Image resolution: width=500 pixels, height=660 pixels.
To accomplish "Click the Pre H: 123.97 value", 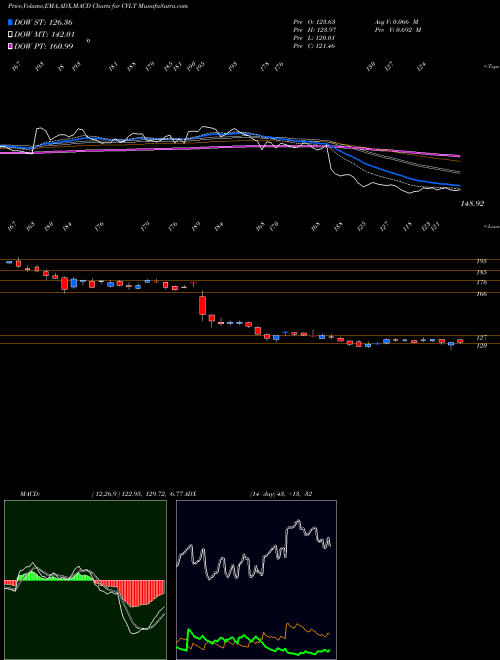I will [x=314, y=30].
